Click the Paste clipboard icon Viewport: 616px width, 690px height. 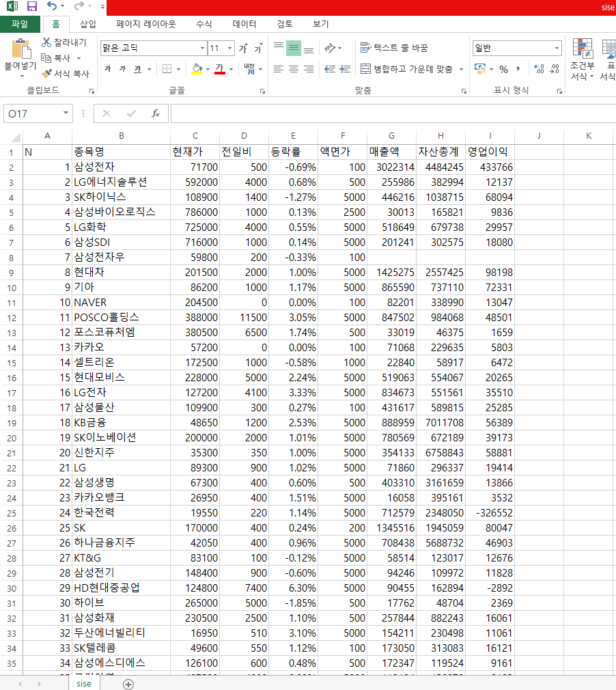point(20,49)
